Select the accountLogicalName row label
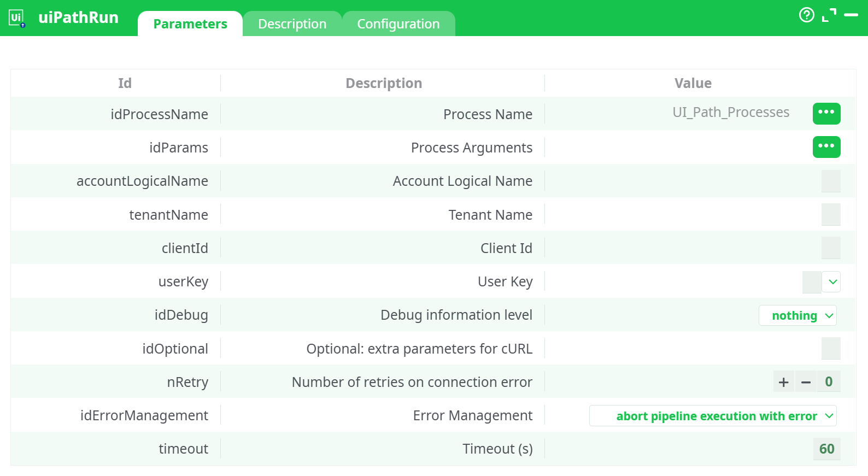The width and height of the screenshot is (868, 476). 142,181
